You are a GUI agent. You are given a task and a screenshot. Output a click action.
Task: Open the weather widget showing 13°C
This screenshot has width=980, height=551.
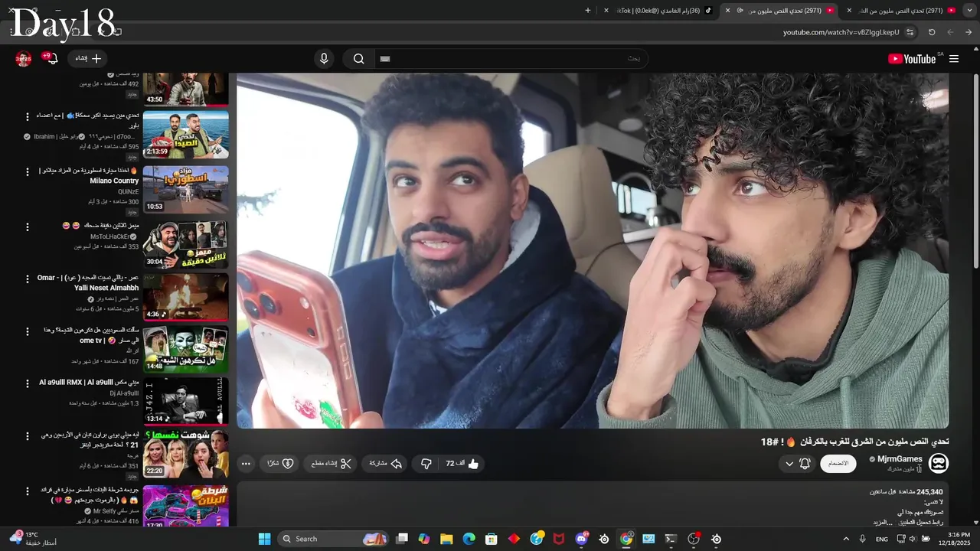pos(33,539)
